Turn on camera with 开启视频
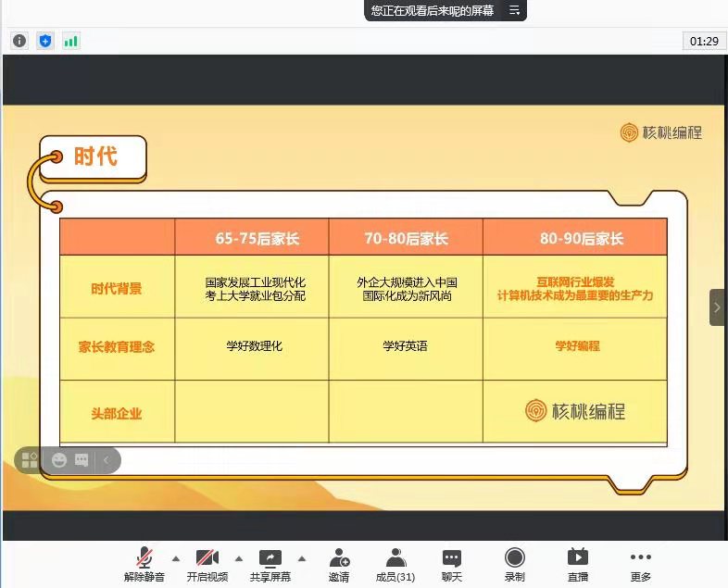Image resolution: width=728 pixels, height=588 pixels. point(207,564)
